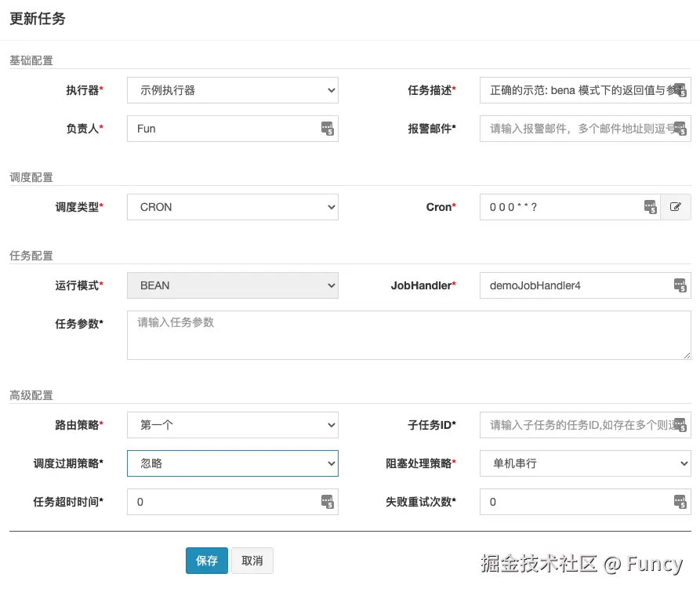Click autofill icon inside Cron field
This screenshot has height=592, width=700.
pos(651,207)
